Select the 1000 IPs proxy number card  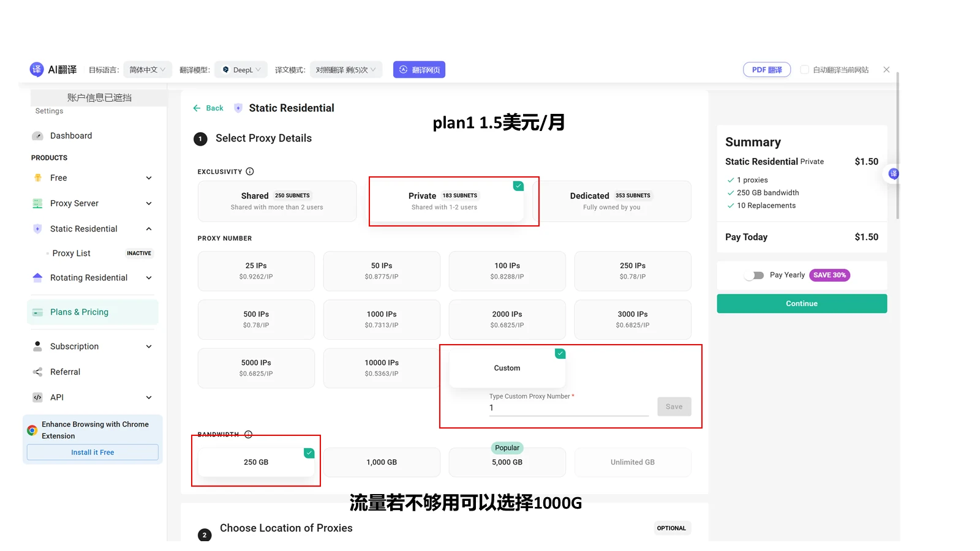tap(382, 319)
